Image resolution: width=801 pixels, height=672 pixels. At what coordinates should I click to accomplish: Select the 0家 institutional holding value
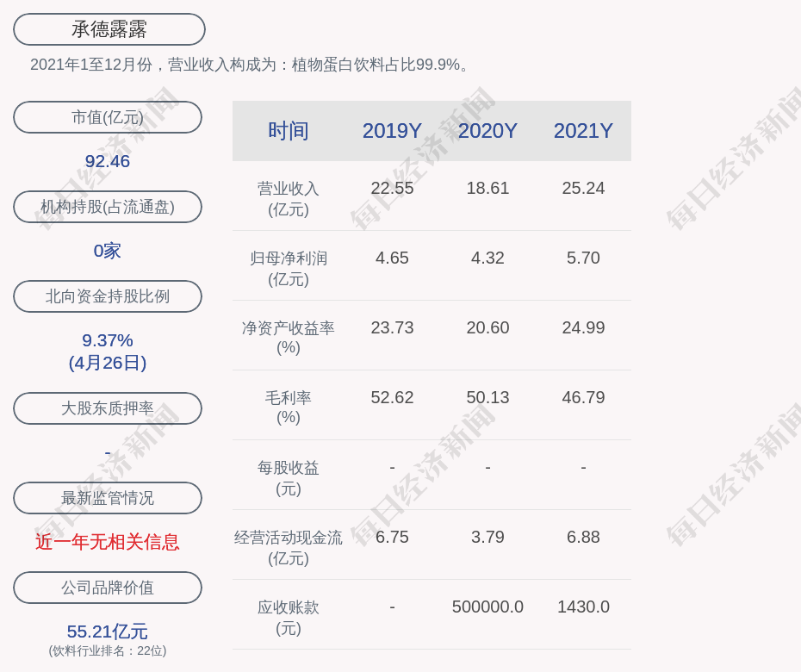click(108, 251)
